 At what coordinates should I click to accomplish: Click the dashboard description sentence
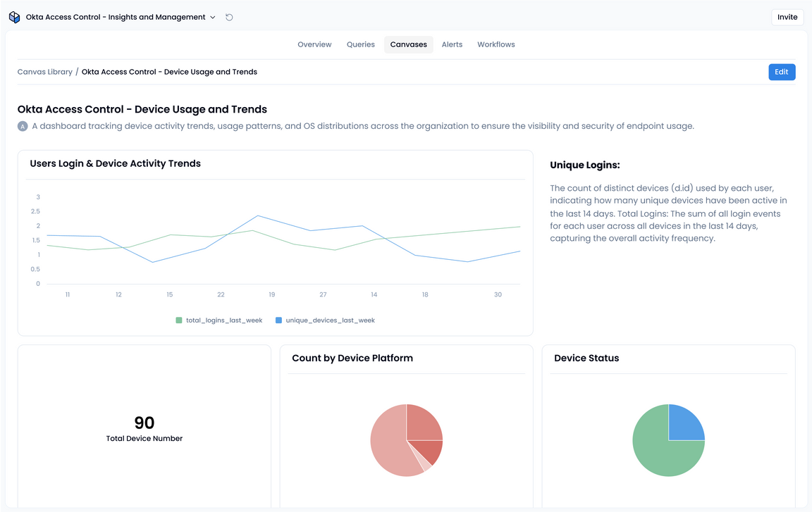363,126
